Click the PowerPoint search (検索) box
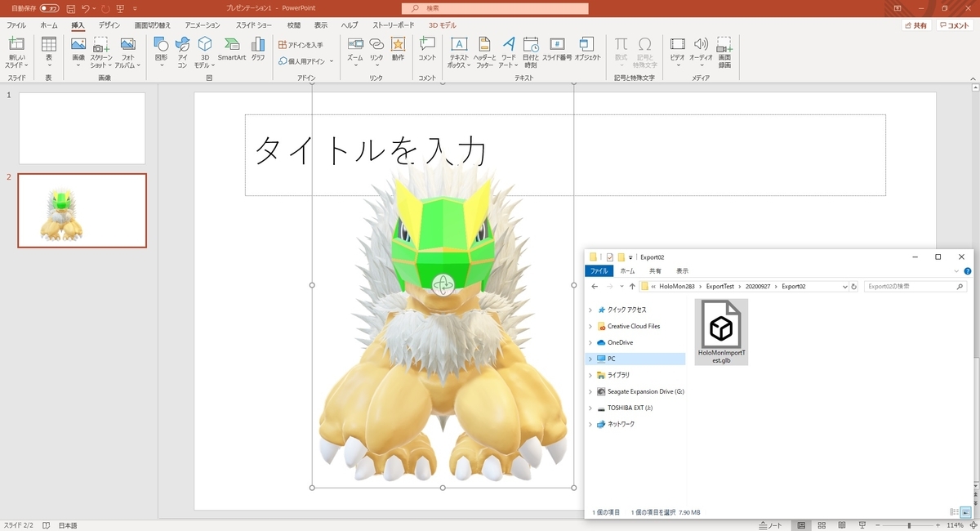Screen dimensions: 980x531 (x=495, y=8)
